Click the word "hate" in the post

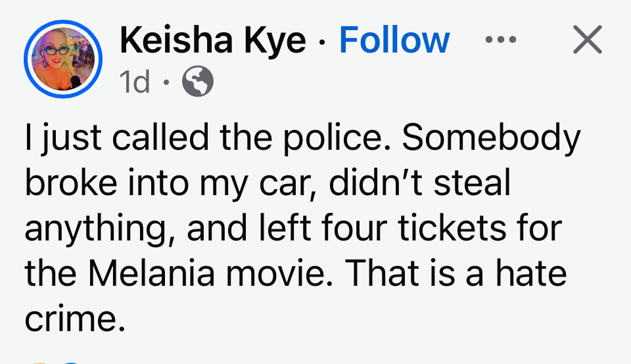[x=531, y=273]
